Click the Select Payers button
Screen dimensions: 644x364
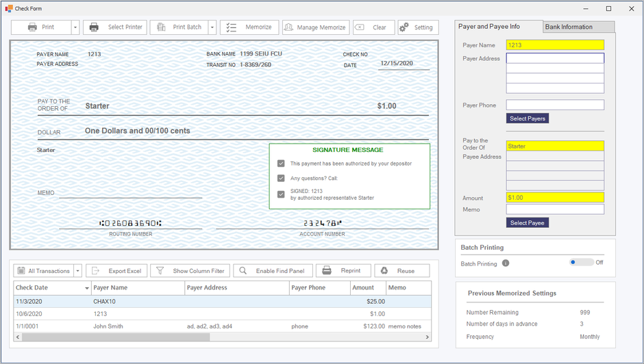coord(528,118)
